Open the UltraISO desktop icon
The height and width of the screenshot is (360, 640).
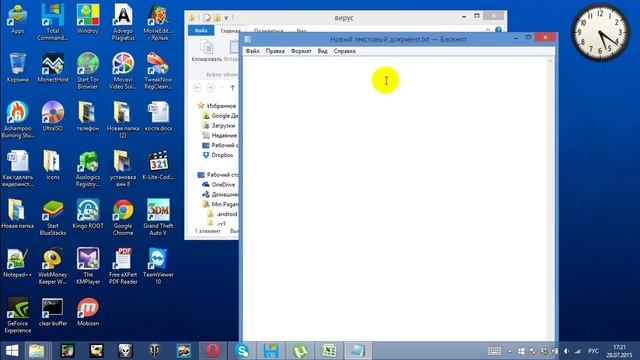coord(53,117)
